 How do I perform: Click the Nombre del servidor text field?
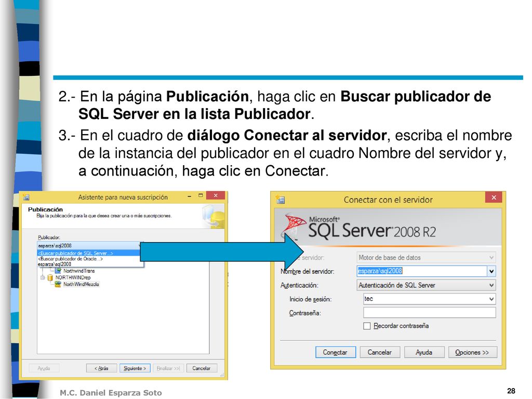pyautogui.click(x=422, y=271)
